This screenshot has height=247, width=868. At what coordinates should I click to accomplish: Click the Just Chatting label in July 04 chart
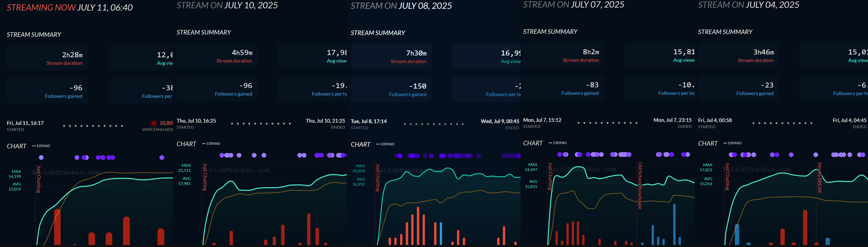click(x=727, y=177)
